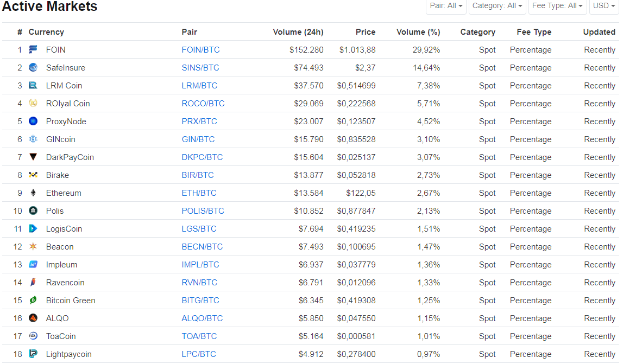Click the DarkPayCoin black triangle icon

(33, 157)
